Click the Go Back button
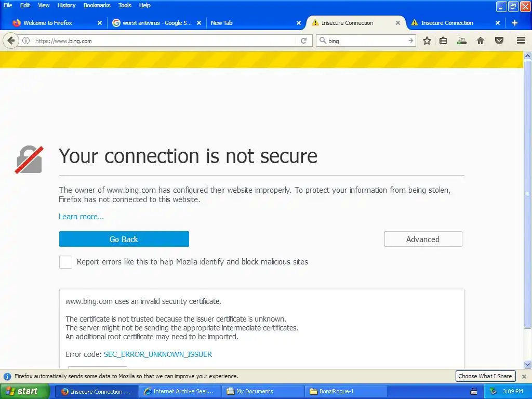532x399 pixels. (124, 239)
